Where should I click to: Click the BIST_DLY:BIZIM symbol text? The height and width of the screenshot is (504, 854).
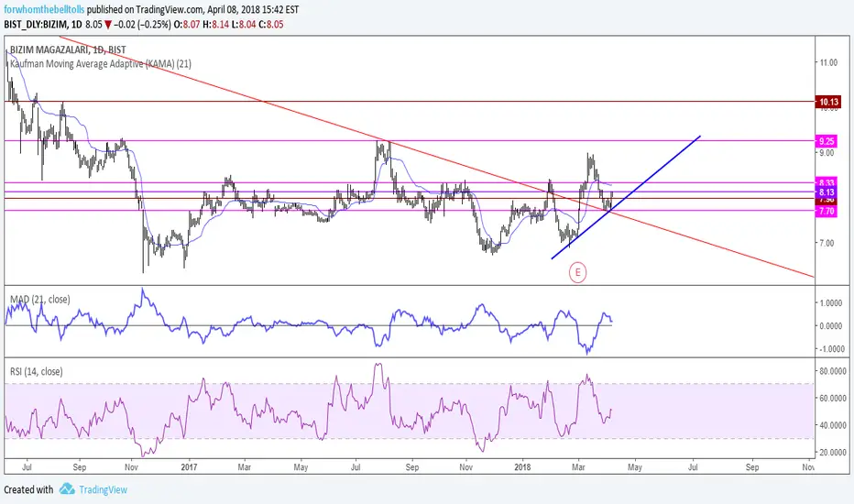pos(36,25)
